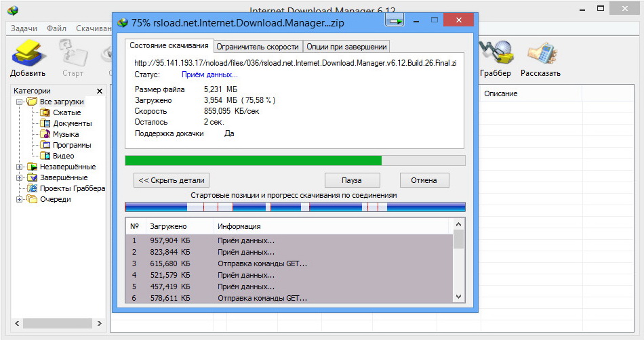Click the 3,954 МБ (75,58 %) downloaded value
The width and height of the screenshot is (644, 340).
[x=239, y=100]
